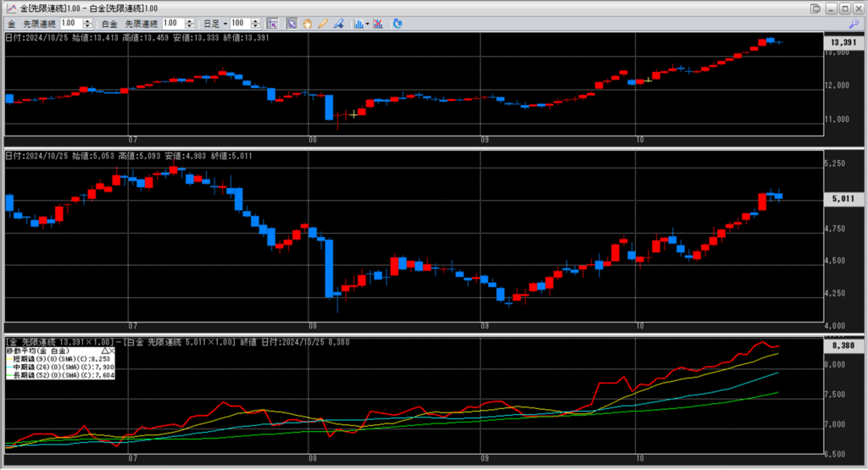Adjust the bar count 100 spinner
This screenshot has width=868, height=470.
256,23
